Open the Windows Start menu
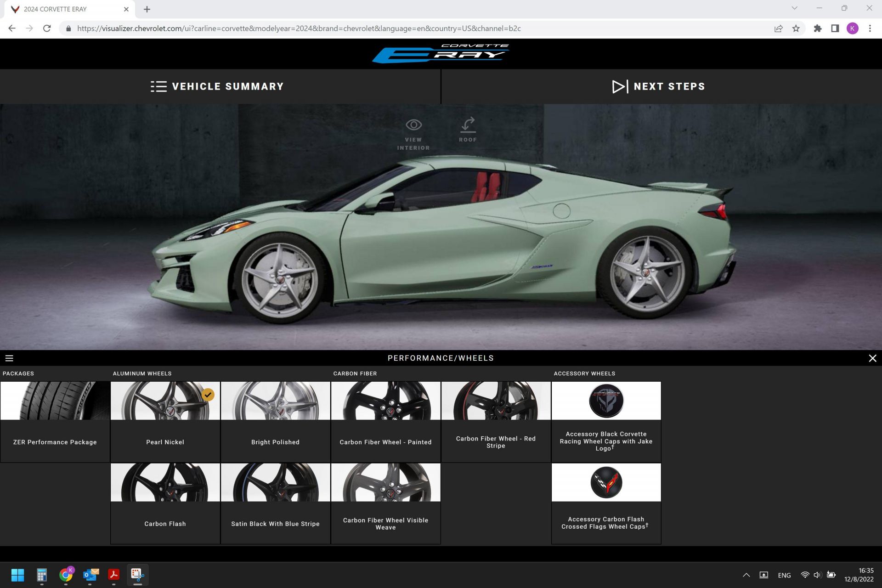 click(18, 575)
